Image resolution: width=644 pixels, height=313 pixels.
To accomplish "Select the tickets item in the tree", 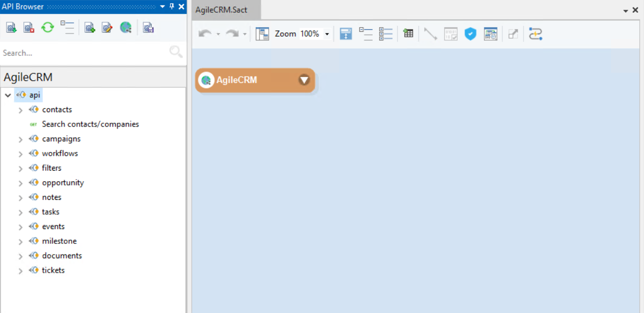I will (53, 270).
